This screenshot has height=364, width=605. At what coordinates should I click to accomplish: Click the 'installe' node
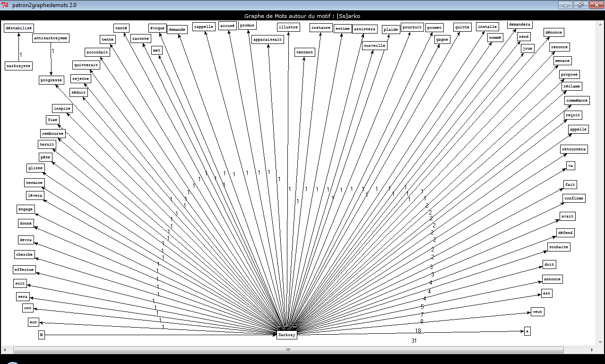487,26
